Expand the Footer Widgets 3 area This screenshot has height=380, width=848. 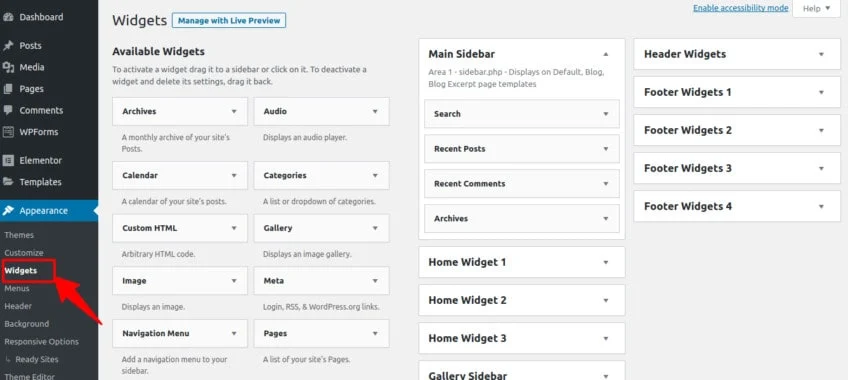(737, 168)
